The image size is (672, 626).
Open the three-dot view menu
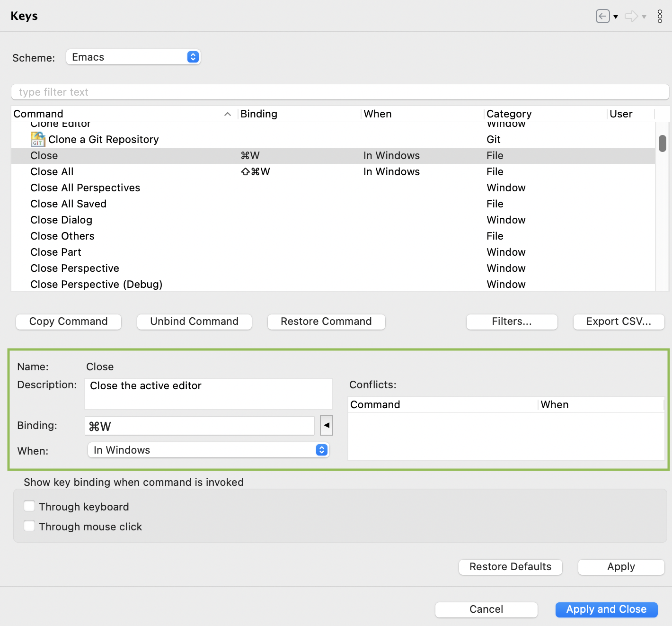660,16
